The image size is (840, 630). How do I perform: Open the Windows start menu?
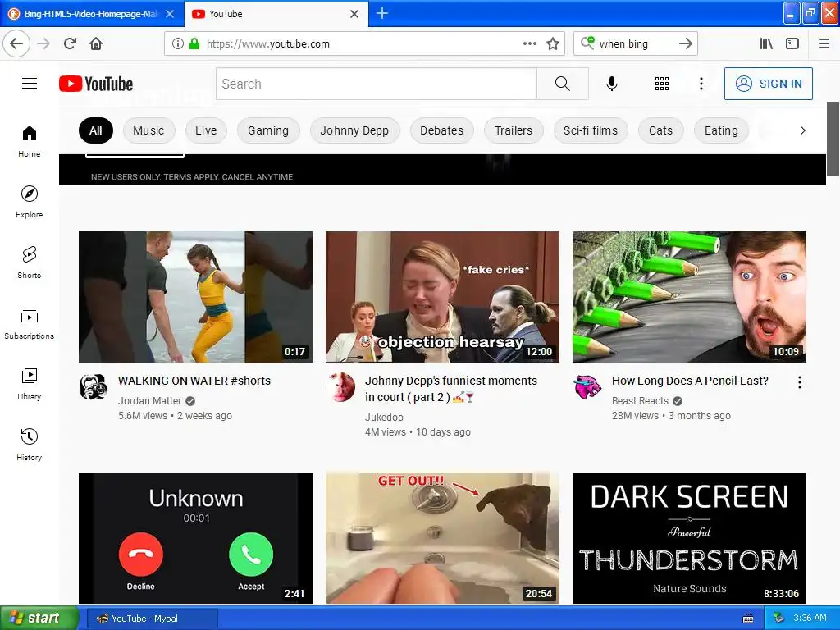pyautogui.click(x=39, y=619)
